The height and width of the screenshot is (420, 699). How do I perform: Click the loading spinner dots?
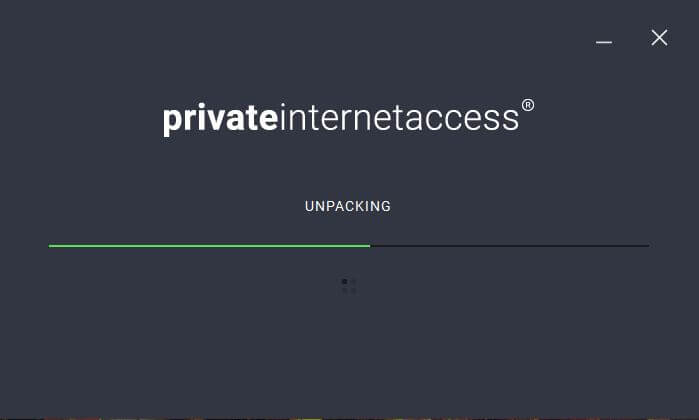349,286
